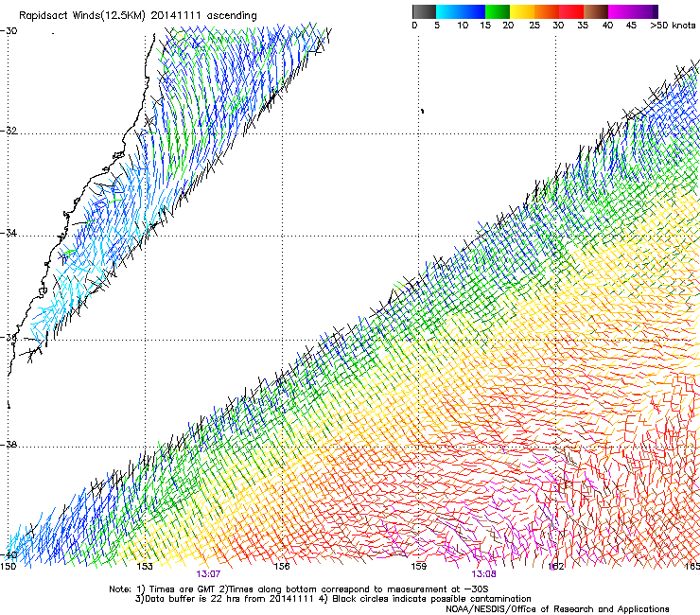Screen dimensions: 700x615
Task: Select the red 30-35 knots legend segment
Action: coord(571,11)
